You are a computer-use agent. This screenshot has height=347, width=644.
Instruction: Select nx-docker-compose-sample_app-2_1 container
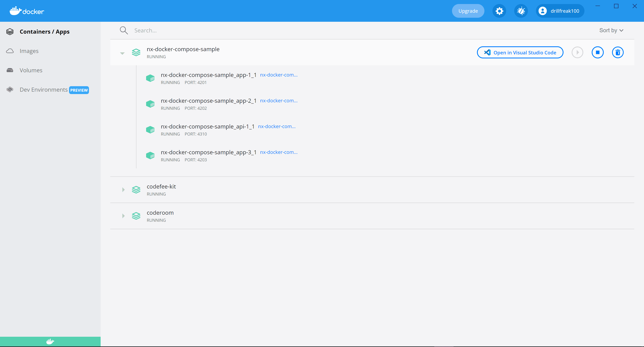208,100
